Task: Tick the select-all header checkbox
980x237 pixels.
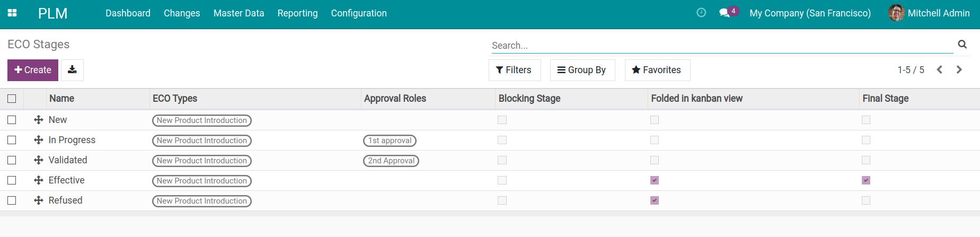Action: point(12,99)
